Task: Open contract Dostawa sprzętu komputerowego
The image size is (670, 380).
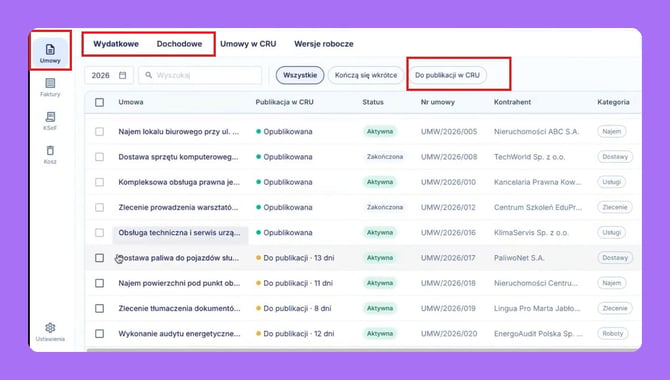Action: pyautogui.click(x=178, y=157)
